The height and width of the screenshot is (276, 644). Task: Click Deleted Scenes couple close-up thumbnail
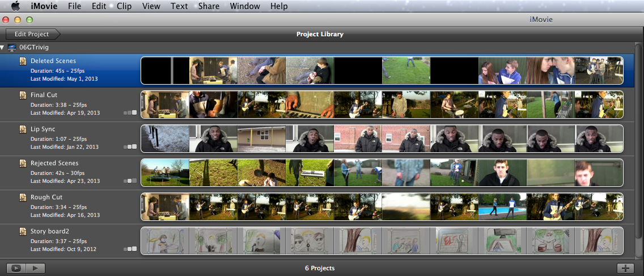[550, 71]
